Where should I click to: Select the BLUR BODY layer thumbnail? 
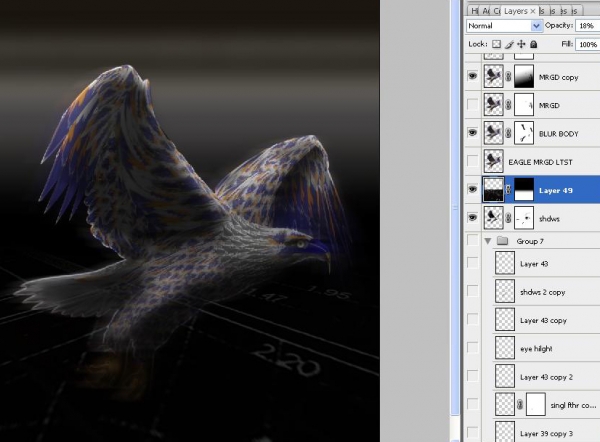tap(493, 133)
